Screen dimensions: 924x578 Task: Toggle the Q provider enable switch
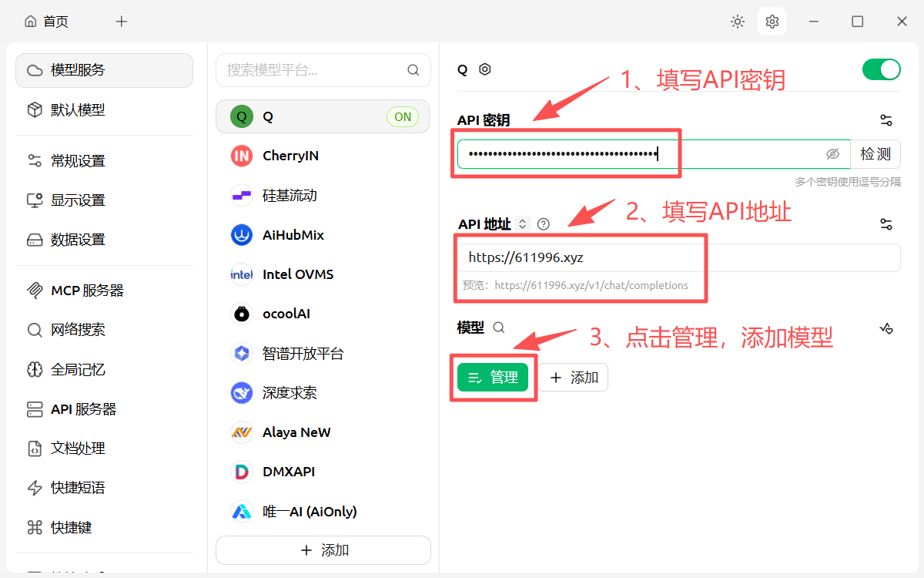pos(881,69)
